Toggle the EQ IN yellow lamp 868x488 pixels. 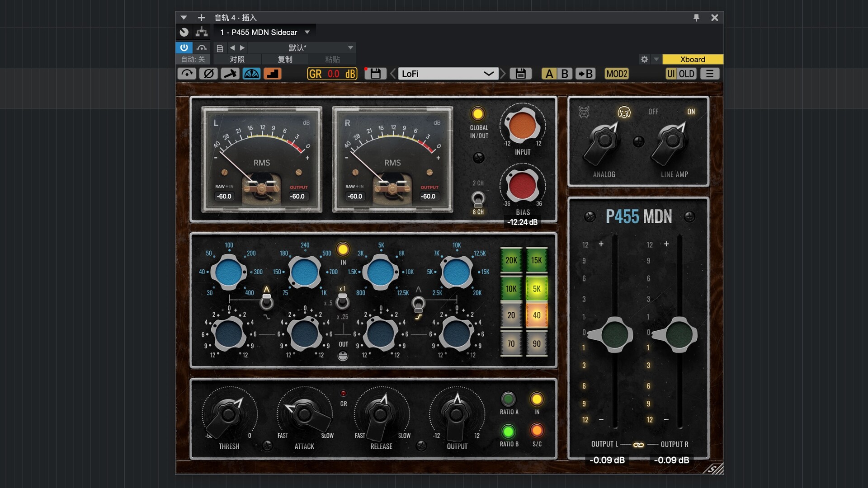[x=343, y=249]
